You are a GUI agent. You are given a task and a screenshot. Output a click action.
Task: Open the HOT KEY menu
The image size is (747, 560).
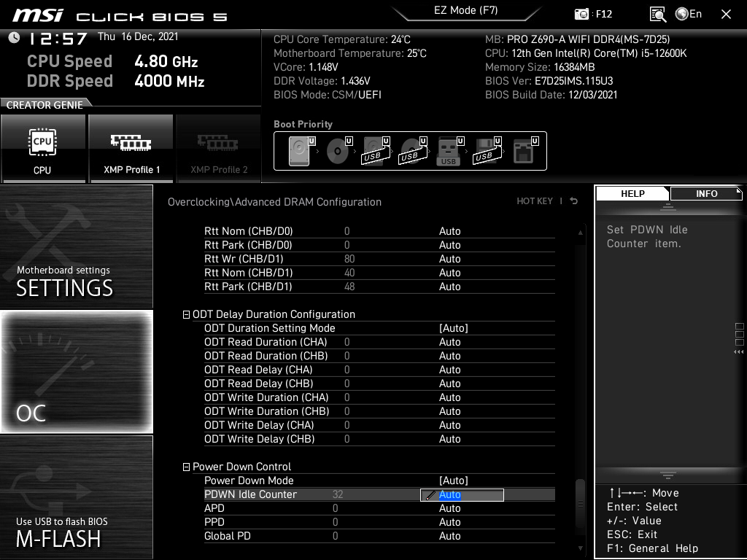tap(535, 201)
